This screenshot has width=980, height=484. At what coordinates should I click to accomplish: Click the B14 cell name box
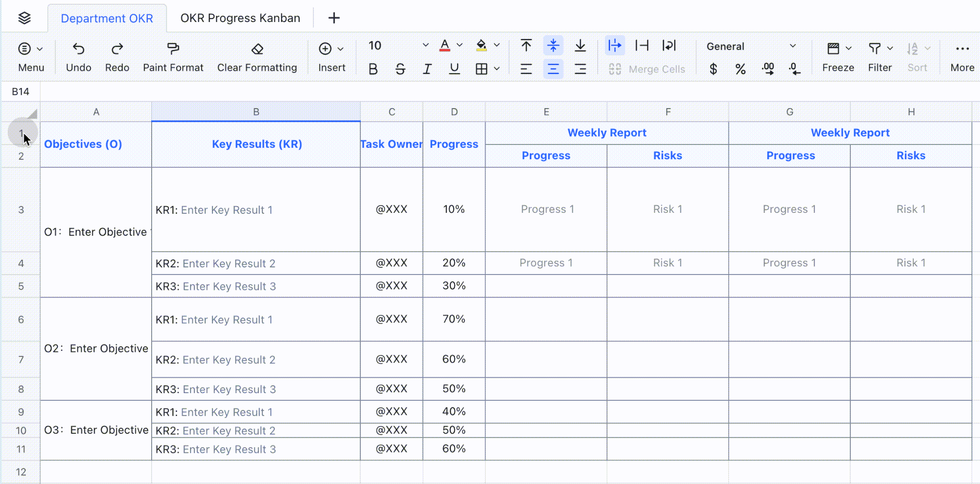21,92
